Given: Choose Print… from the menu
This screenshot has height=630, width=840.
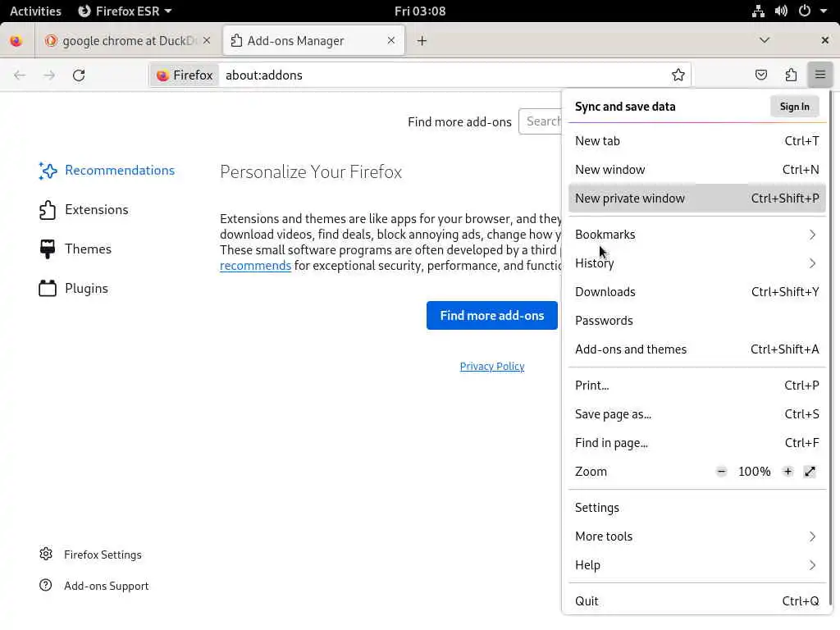Looking at the screenshot, I should pos(697,386).
